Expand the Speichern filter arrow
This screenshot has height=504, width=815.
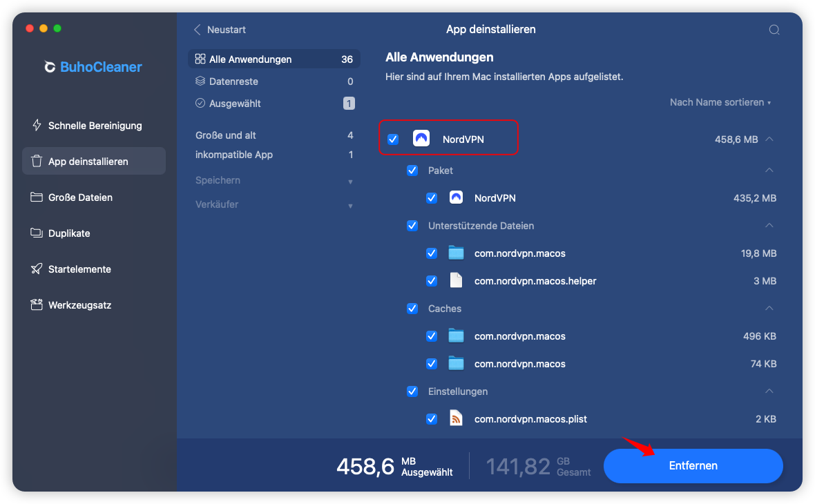[350, 182]
